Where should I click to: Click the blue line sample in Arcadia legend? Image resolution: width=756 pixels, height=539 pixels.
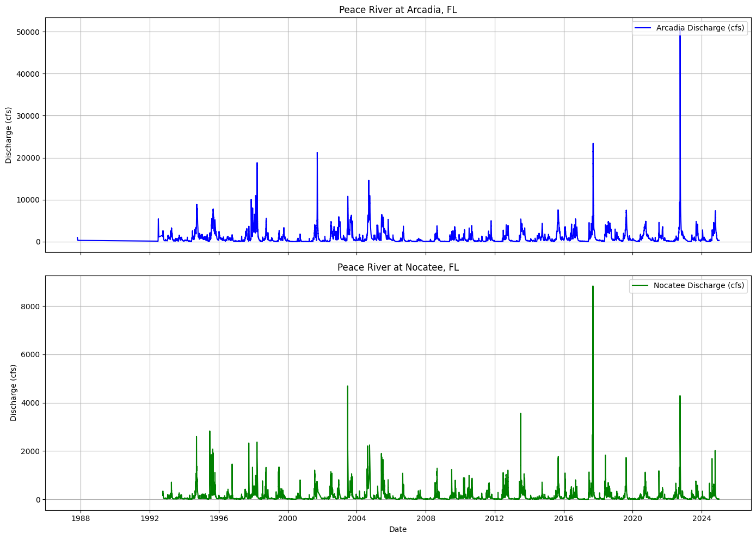point(643,28)
